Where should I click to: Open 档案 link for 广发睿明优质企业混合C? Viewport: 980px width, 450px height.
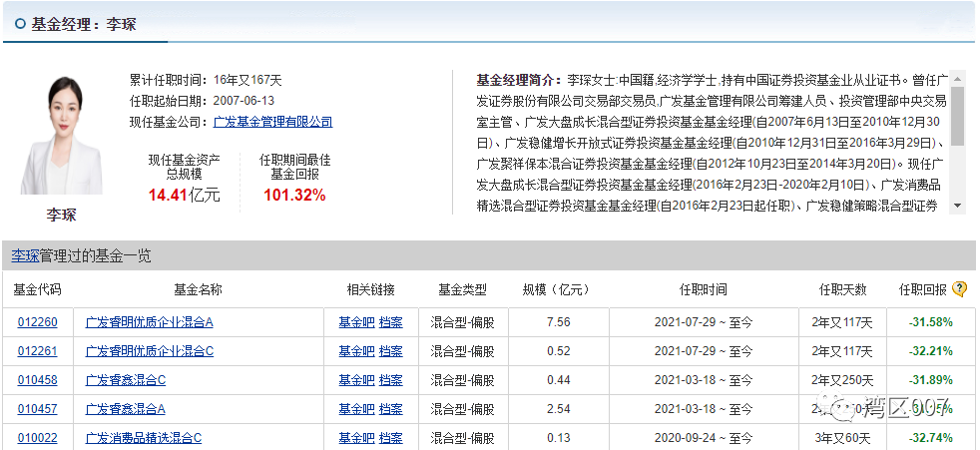391,351
